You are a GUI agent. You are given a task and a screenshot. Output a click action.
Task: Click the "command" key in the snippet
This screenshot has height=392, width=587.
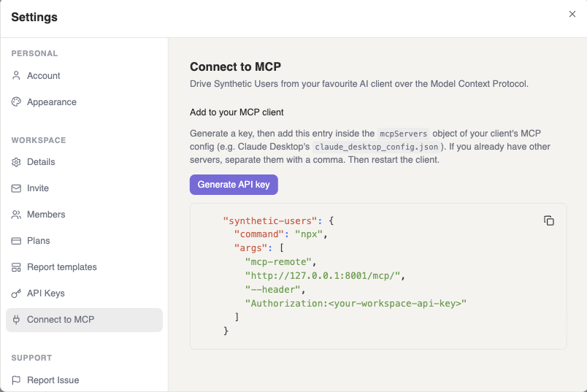[259, 234]
